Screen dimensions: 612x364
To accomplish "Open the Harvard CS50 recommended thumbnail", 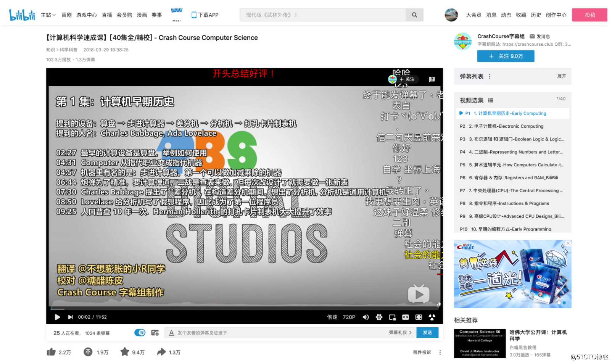I will click(x=480, y=343).
